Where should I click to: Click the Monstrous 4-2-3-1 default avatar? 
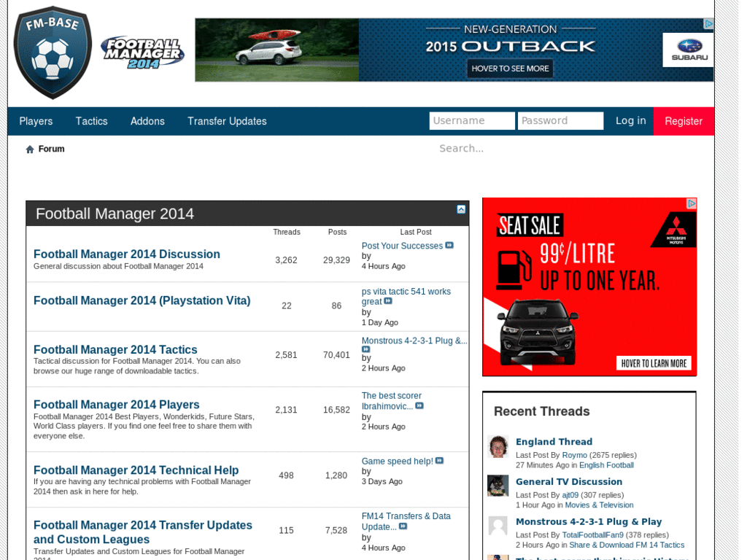(498, 526)
